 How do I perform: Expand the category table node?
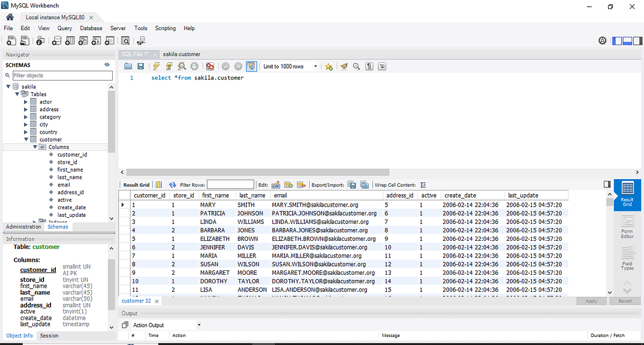(x=26, y=116)
